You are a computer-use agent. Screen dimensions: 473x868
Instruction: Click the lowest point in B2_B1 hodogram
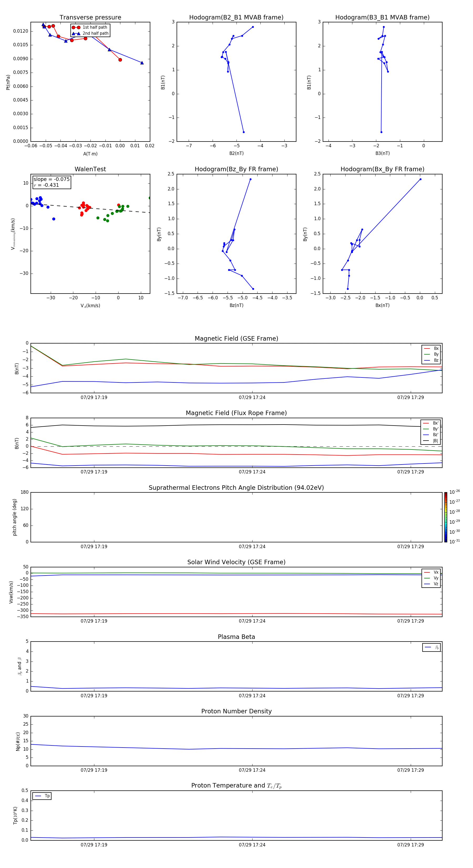tap(244, 132)
